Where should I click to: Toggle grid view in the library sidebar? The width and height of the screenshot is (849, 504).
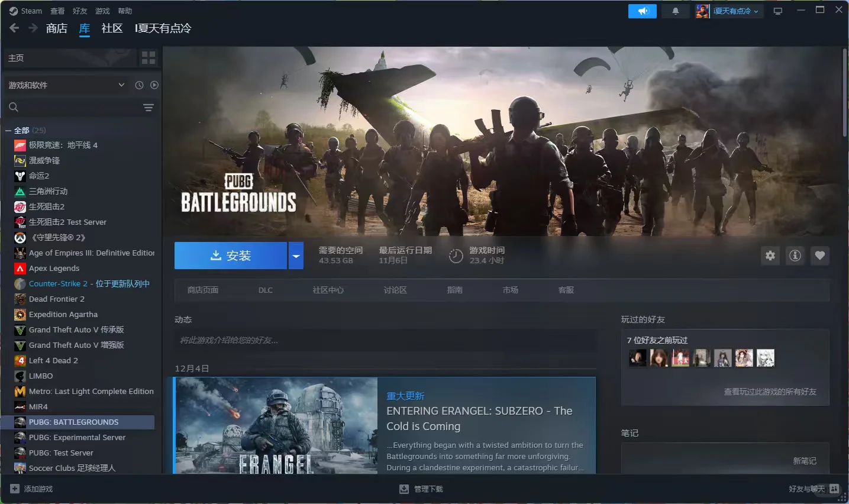click(148, 57)
